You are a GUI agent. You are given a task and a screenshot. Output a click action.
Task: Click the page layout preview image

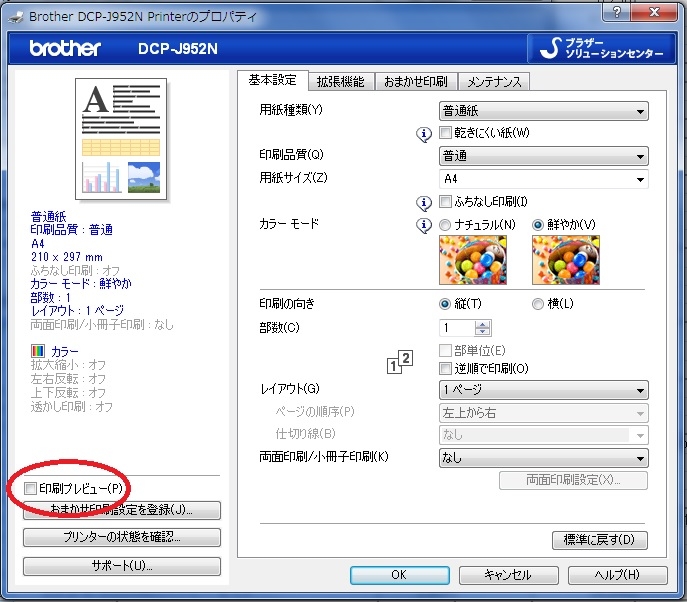tap(121, 139)
